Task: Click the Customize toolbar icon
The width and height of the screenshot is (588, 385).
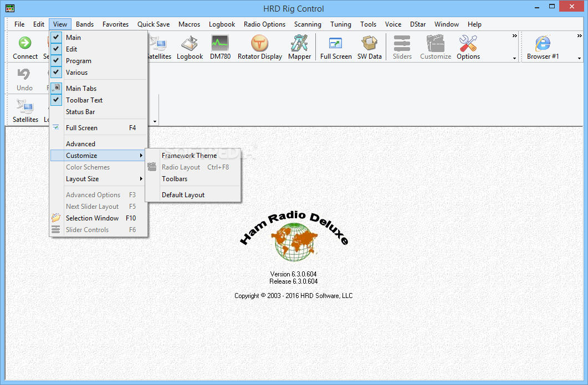Action: click(x=436, y=44)
